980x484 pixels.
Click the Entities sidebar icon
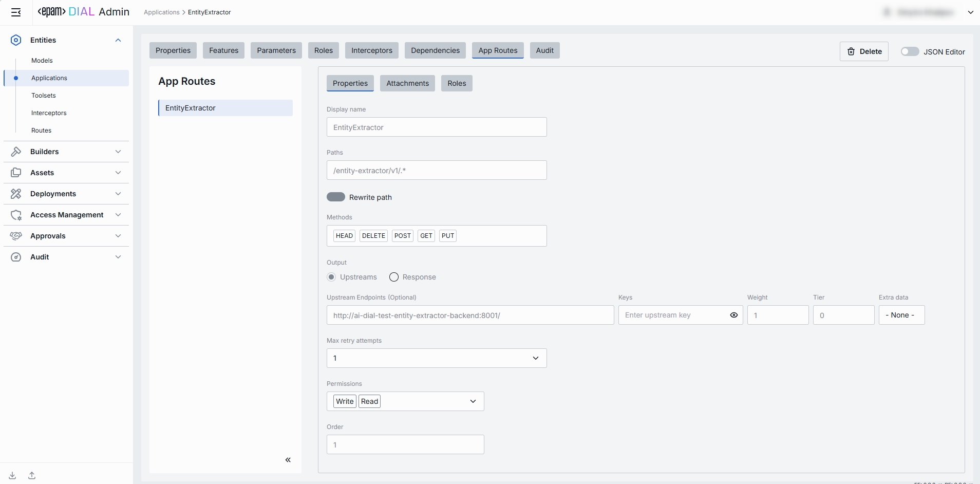click(x=16, y=40)
